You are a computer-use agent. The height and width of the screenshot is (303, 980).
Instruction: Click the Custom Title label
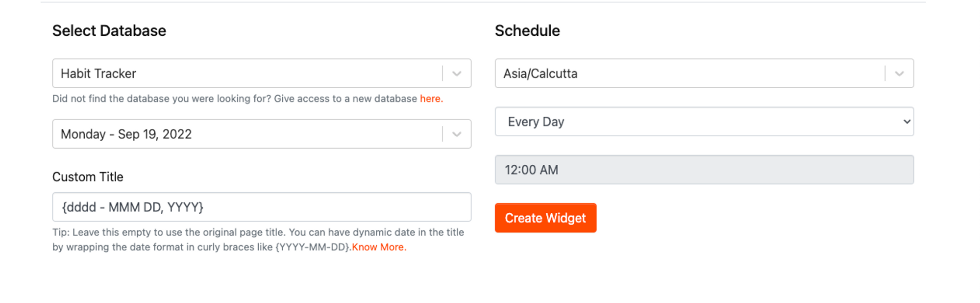pyautogui.click(x=87, y=177)
